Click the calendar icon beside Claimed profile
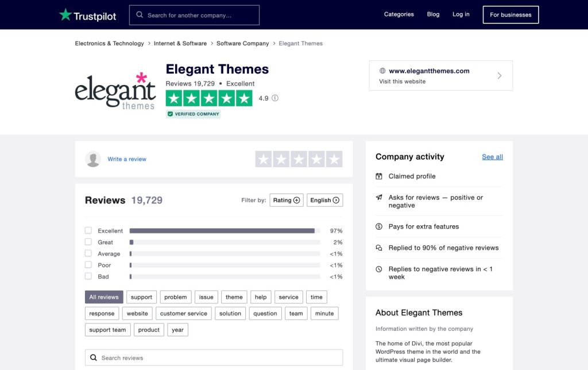Viewport: 588px width, 370px height. pos(378,176)
